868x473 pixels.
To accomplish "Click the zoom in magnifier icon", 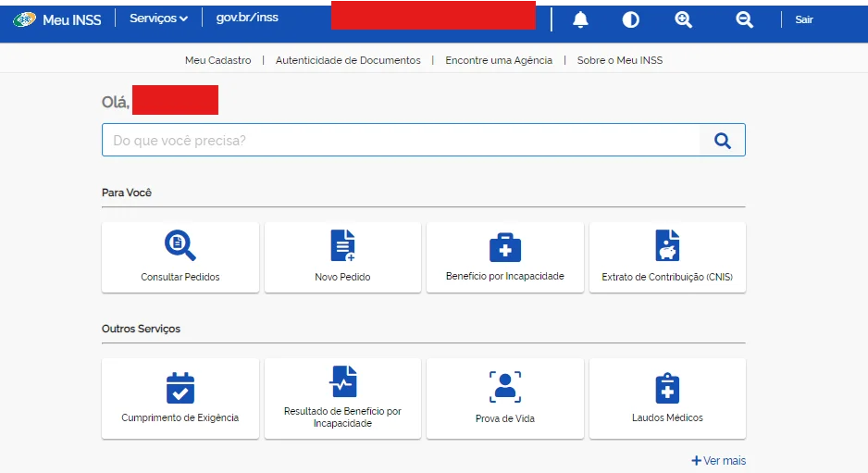I will click(684, 20).
